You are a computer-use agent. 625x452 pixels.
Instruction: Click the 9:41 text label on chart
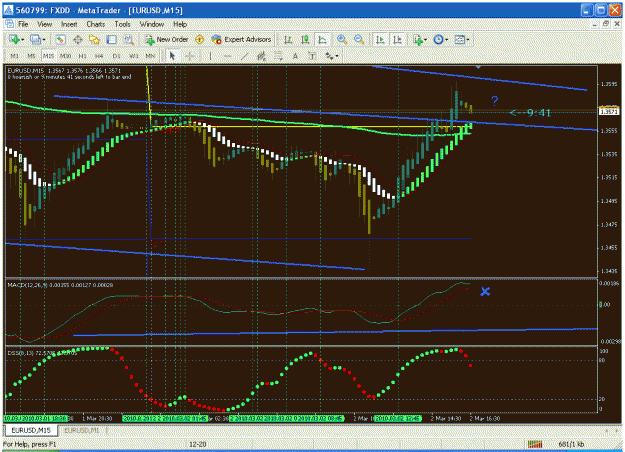(531, 113)
